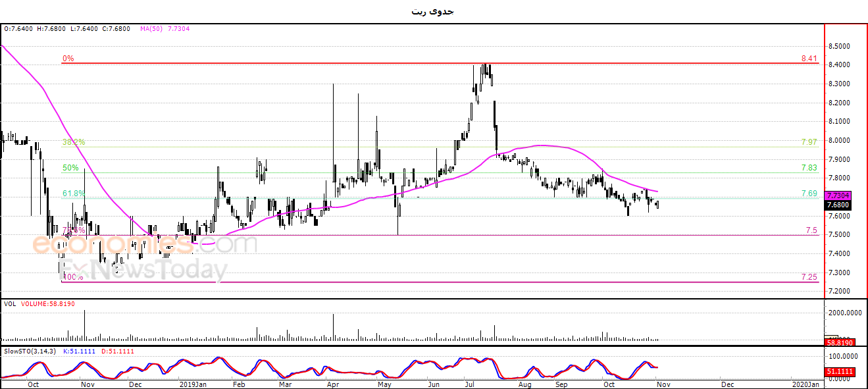868x389 pixels.
Task: Click the VOL VOLUME:58.8190 panel label
Action: [x=39, y=305]
